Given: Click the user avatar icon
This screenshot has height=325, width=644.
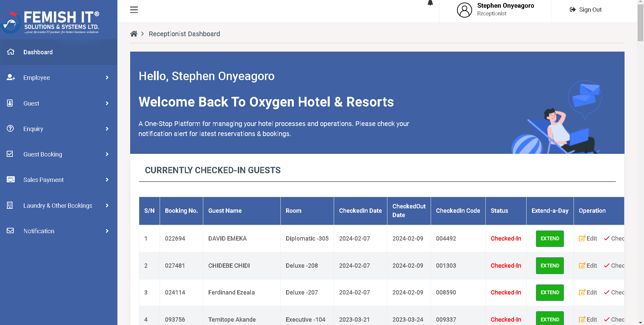Looking at the screenshot, I should pos(465,10).
